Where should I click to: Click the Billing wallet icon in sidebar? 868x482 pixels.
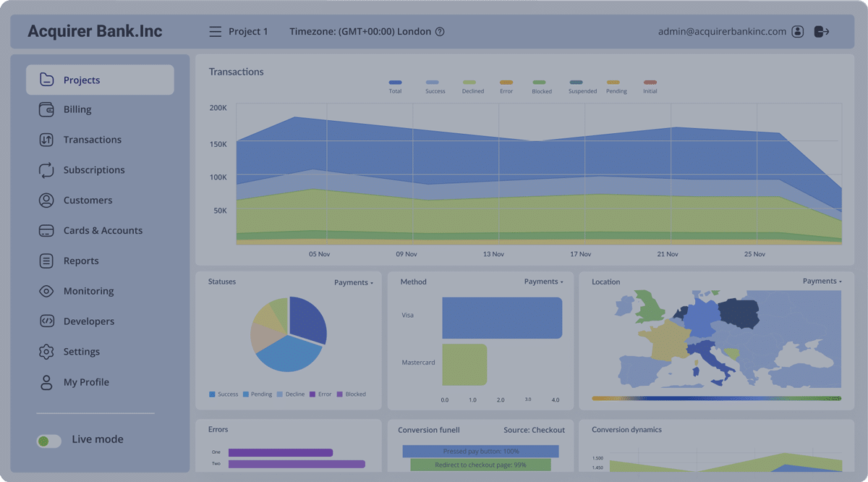click(x=46, y=110)
